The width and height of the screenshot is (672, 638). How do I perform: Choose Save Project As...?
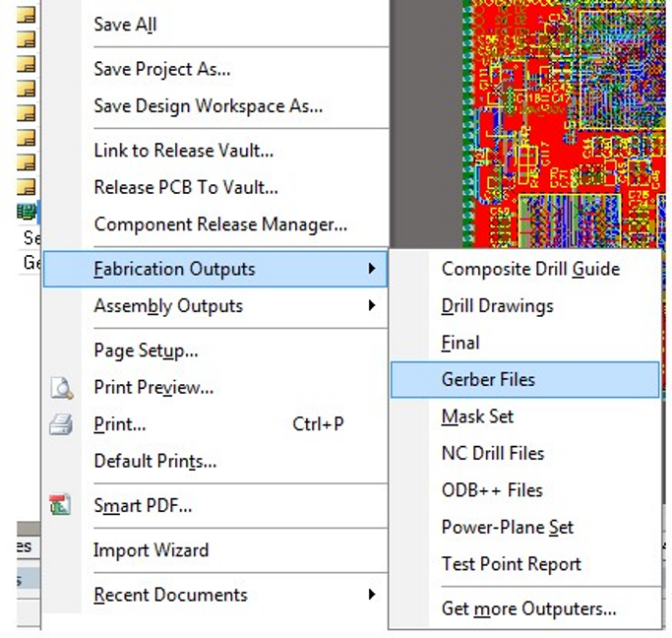pos(161,69)
